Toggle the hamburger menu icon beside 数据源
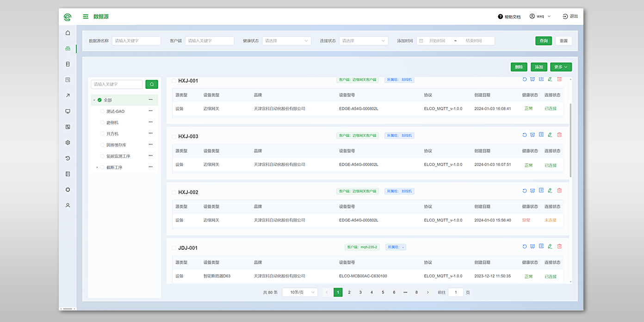Screen dimensions: 644x322 click(x=86, y=17)
